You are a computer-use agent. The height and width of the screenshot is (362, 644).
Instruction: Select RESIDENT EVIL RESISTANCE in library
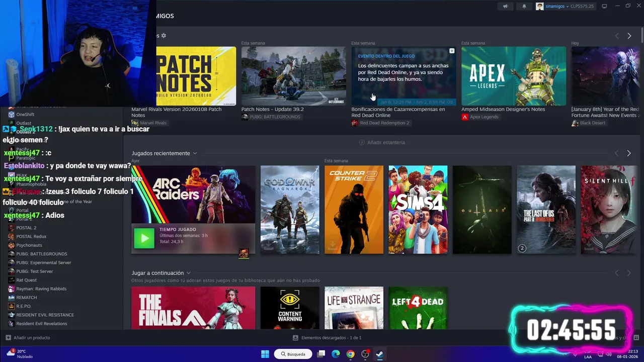45,315
